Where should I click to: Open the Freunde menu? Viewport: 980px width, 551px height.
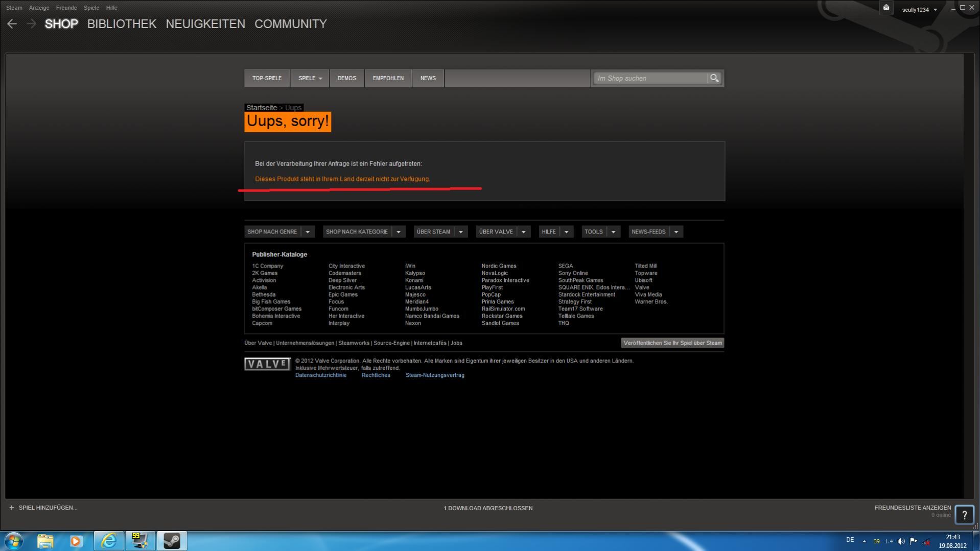[66, 8]
